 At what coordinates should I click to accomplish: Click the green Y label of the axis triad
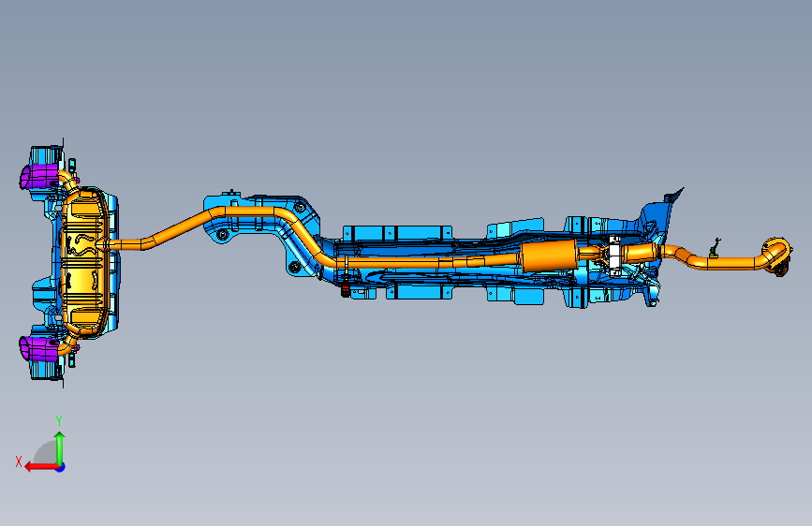click(59, 421)
